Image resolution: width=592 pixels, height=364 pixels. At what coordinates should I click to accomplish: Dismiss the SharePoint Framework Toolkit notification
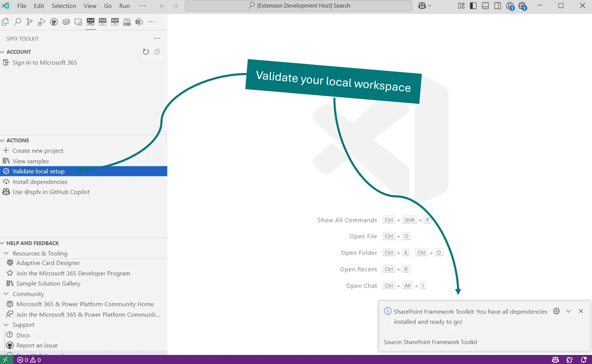pyautogui.click(x=581, y=311)
